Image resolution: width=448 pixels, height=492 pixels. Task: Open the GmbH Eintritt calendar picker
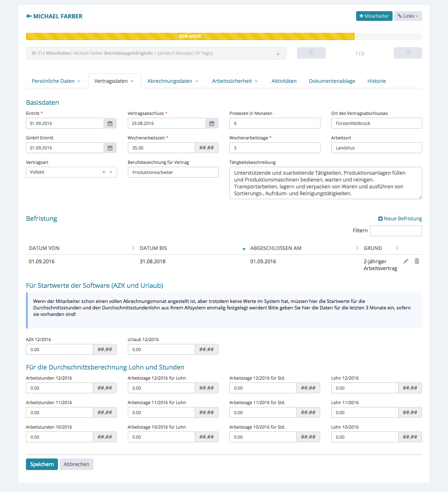(110, 148)
